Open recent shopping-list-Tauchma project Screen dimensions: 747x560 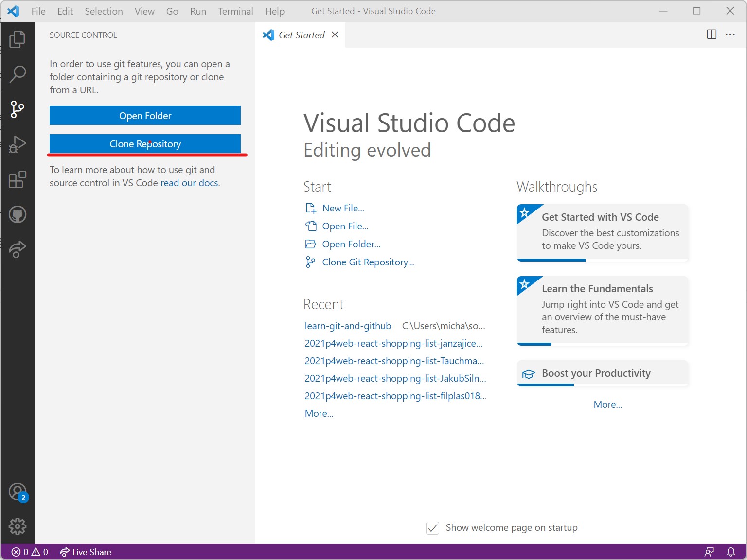(394, 361)
